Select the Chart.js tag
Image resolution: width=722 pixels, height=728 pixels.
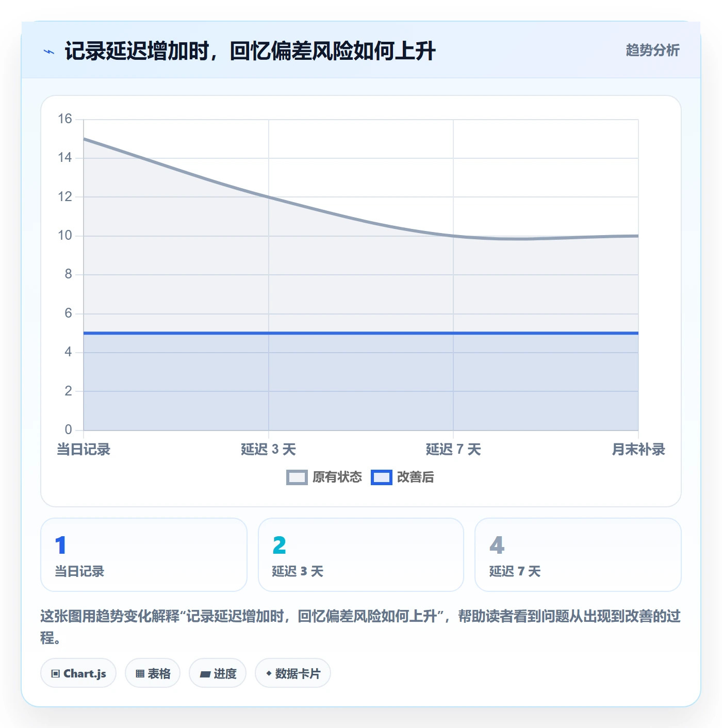click(x=78, y=673)
